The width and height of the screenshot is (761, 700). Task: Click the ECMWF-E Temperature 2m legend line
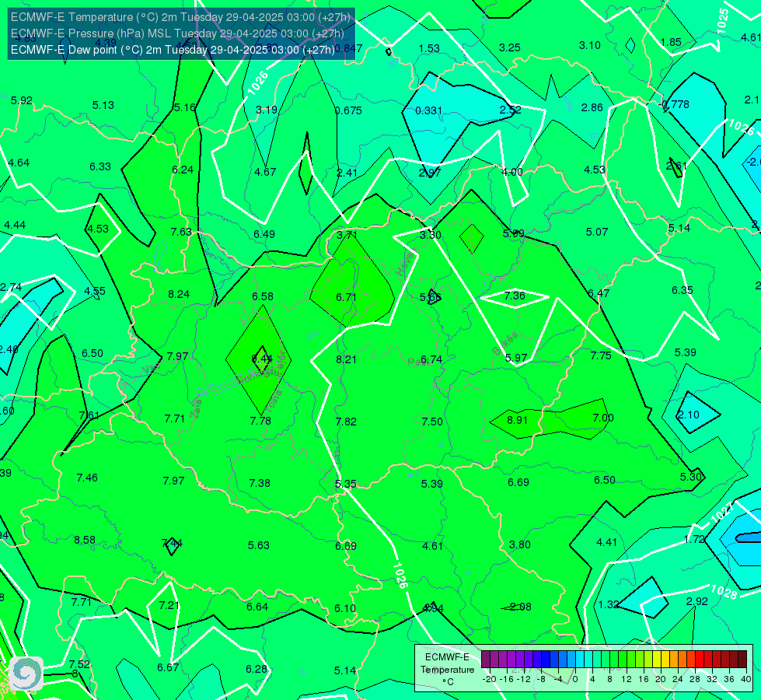tap(180, 17)
